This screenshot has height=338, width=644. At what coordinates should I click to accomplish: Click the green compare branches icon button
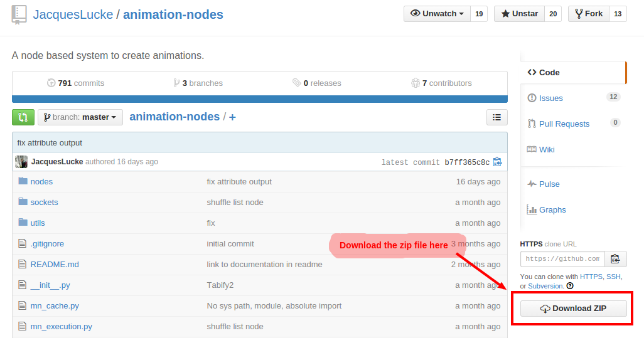point(23,117)
